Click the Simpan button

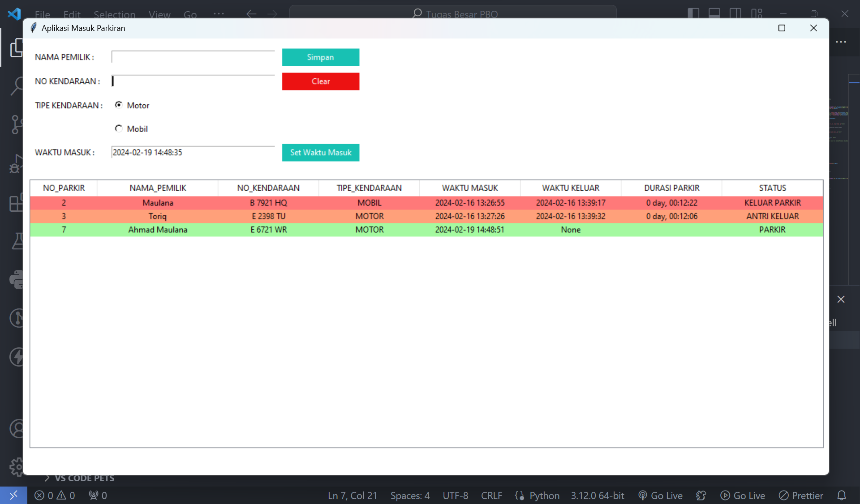click(x=320, y=57)
